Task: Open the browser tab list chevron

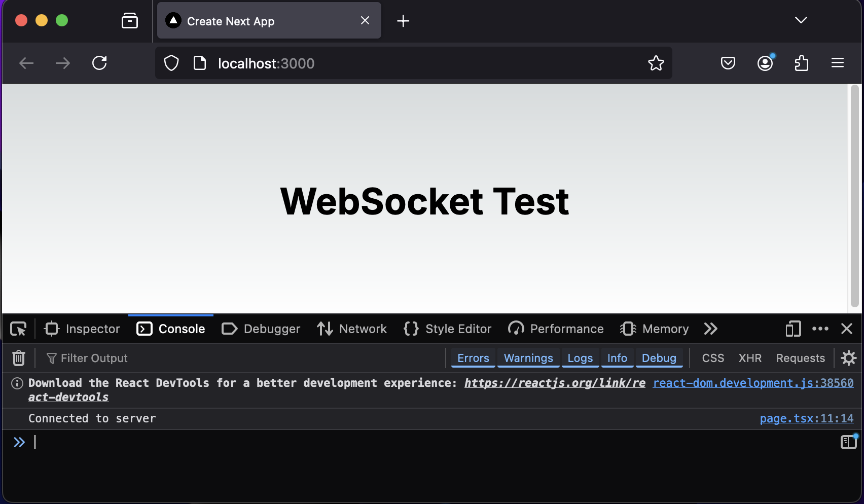Action: pyautogui.click(x=800, y=20)
